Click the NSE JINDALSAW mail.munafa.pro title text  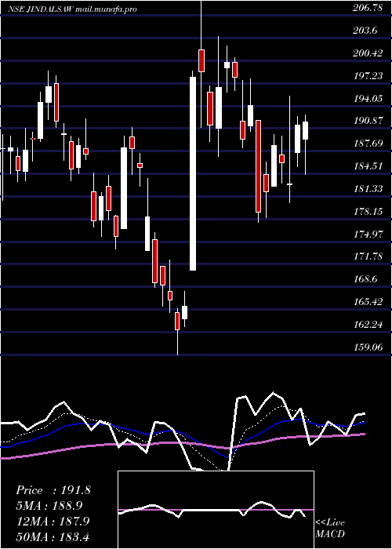tap(72, 9)
